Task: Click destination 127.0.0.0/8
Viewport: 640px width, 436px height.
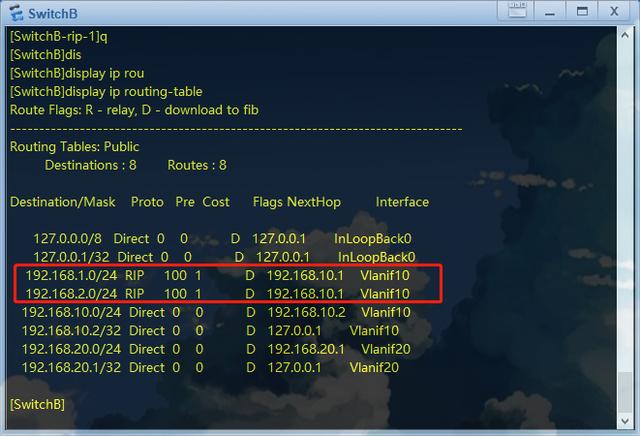Action: 67,239
